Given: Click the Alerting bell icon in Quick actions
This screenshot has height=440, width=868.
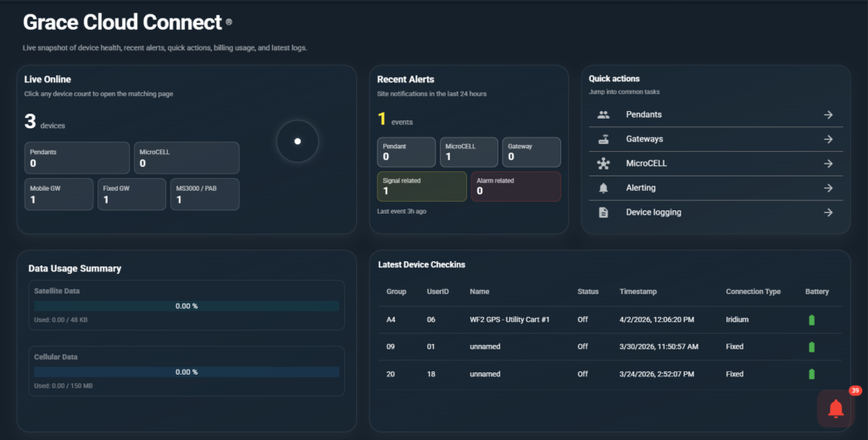Looking at the screenshot, I should click(604, 188).
